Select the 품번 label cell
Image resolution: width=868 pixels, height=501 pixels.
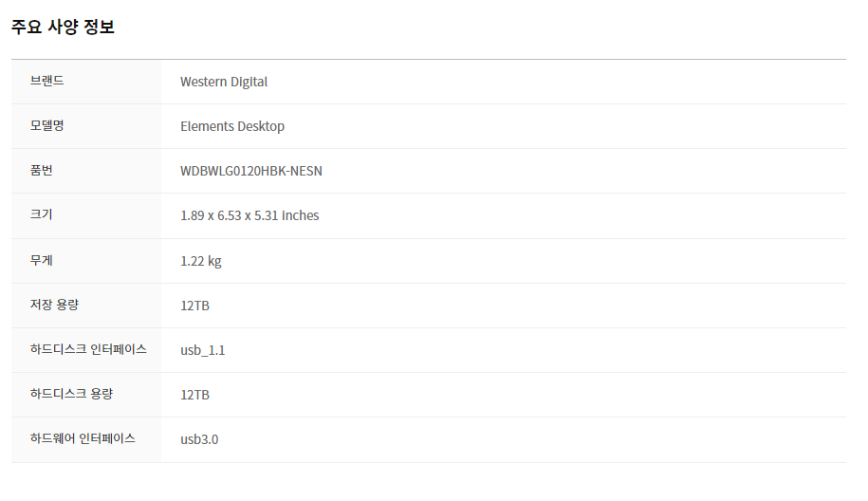[86, 171]
